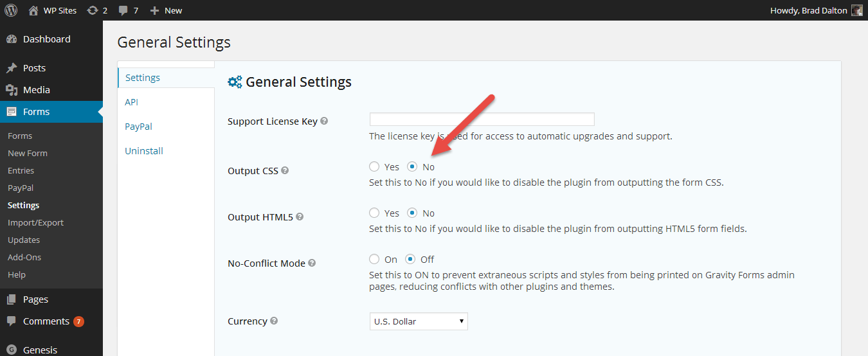Click the help icon beside Support License Key
868x356 pixels.
click(x=324, y=121)
